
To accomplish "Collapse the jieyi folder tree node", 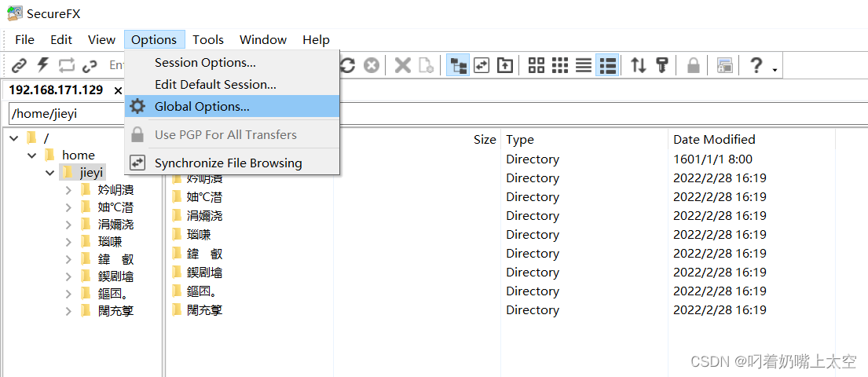I will (x=49, y=174).
